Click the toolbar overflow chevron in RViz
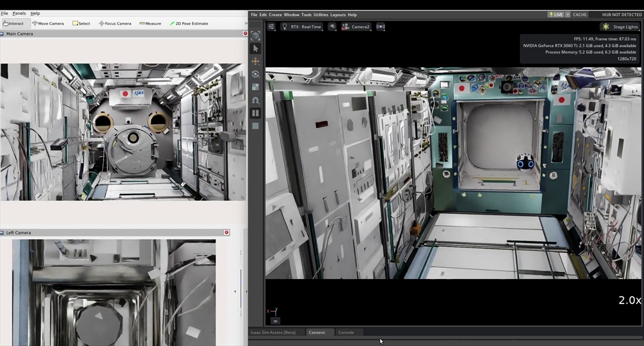 tap(245, 23)
